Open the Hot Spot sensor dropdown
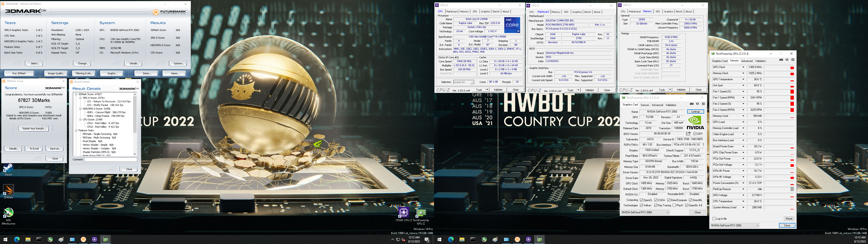 click(x=743, y=85)
